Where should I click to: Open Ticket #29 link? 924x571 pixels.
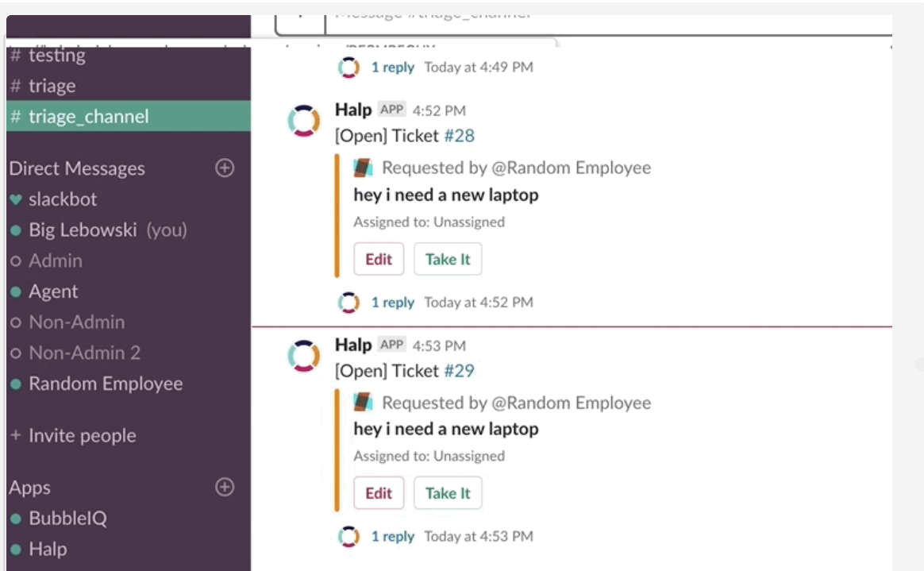pos(459,371)
